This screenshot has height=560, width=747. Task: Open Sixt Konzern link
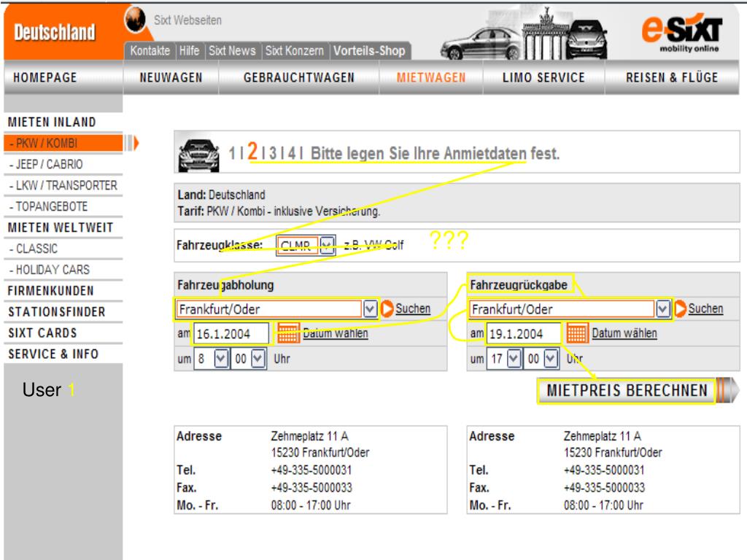pos(295,50)
